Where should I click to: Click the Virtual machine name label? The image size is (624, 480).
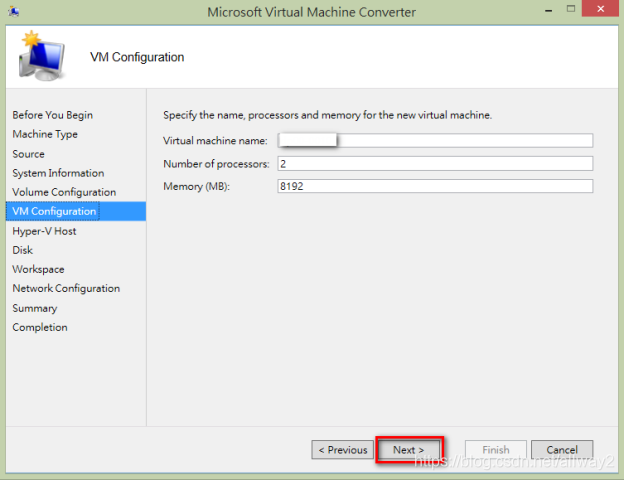point(215,140)
